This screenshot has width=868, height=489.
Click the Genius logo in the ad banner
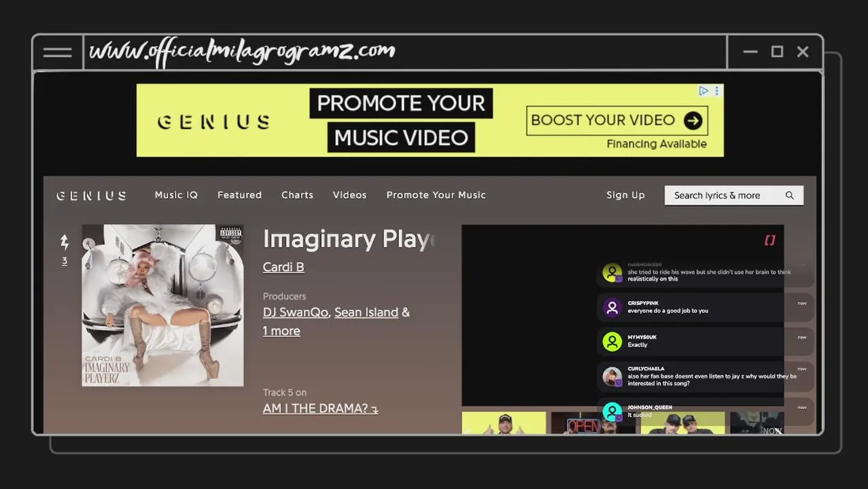[x=213, y=122]
